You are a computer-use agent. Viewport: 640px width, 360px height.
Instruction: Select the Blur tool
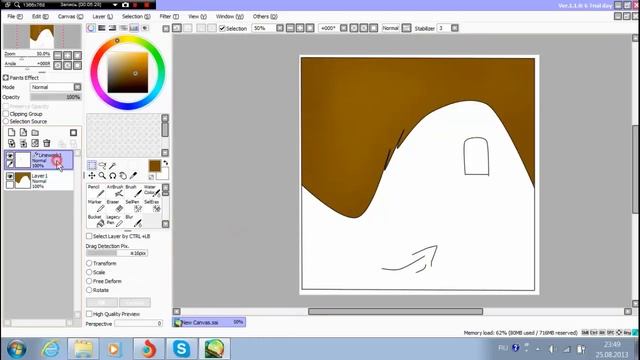(133, 221)
